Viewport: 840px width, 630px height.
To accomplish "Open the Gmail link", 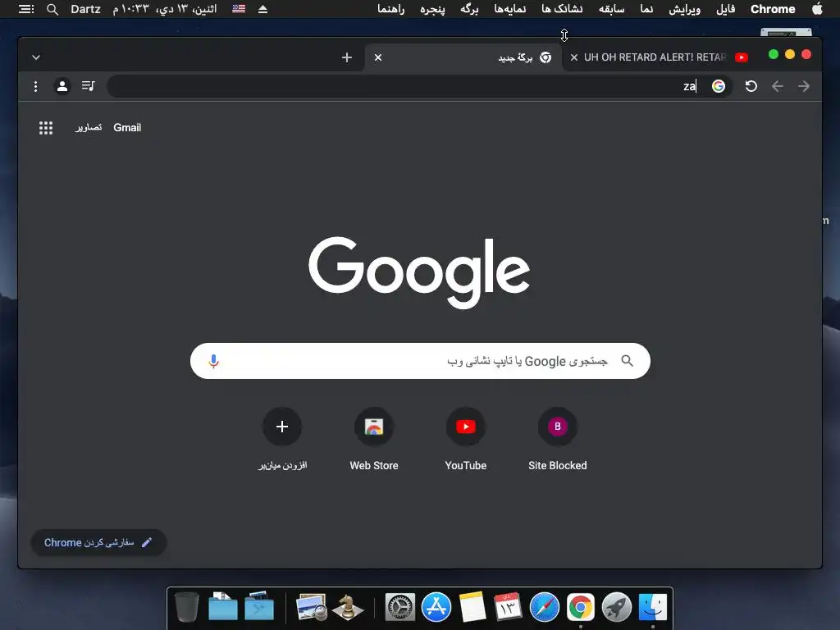I will (x=127, y=127).
